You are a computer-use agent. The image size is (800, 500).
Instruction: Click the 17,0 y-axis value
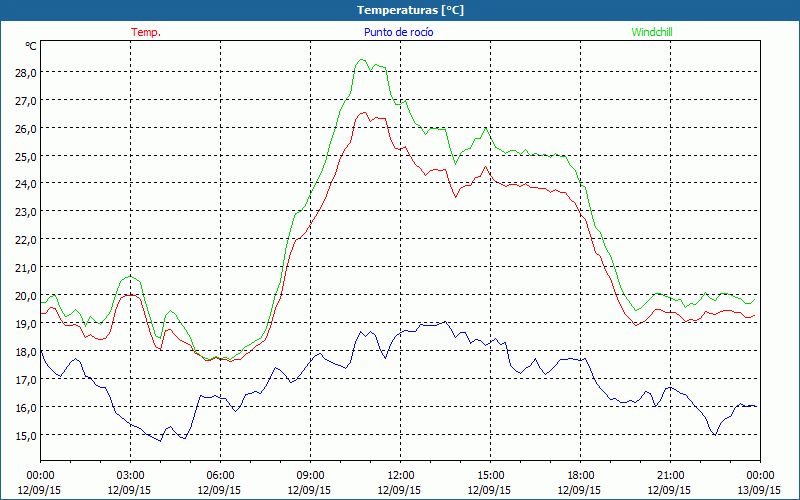coord(26,380)
